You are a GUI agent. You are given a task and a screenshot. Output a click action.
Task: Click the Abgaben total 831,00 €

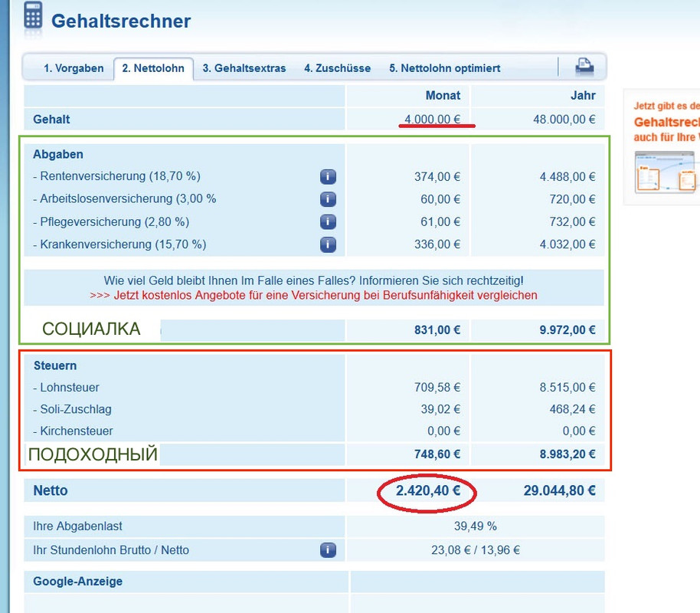tap(437, 330)
